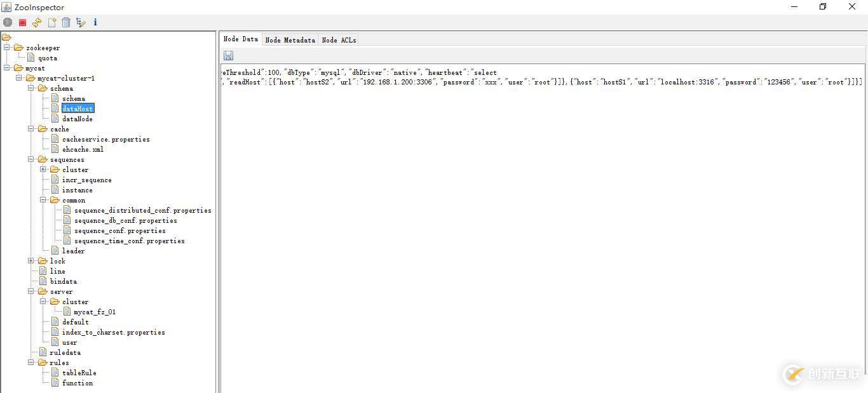
Task: Click the grey Connect toolbar icon
Action: 8,22
